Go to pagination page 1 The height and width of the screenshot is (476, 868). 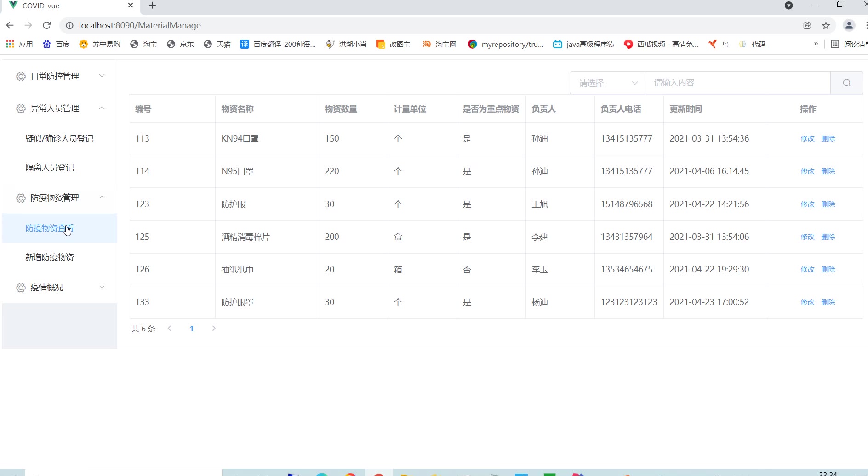coord(192,329)
